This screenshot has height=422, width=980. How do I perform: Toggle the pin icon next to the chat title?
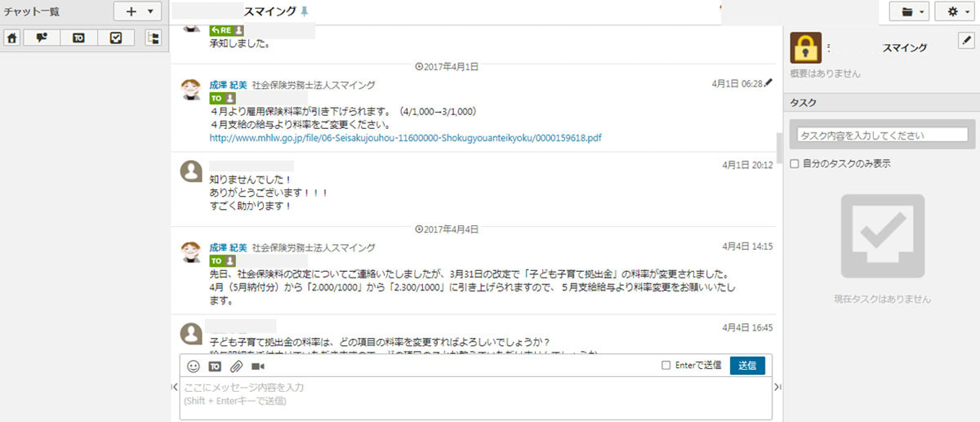pos(305,12)
